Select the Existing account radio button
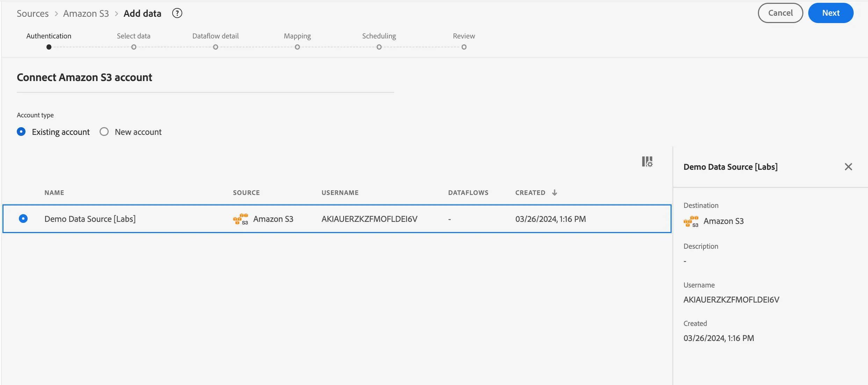 click(x=21, y=132)
